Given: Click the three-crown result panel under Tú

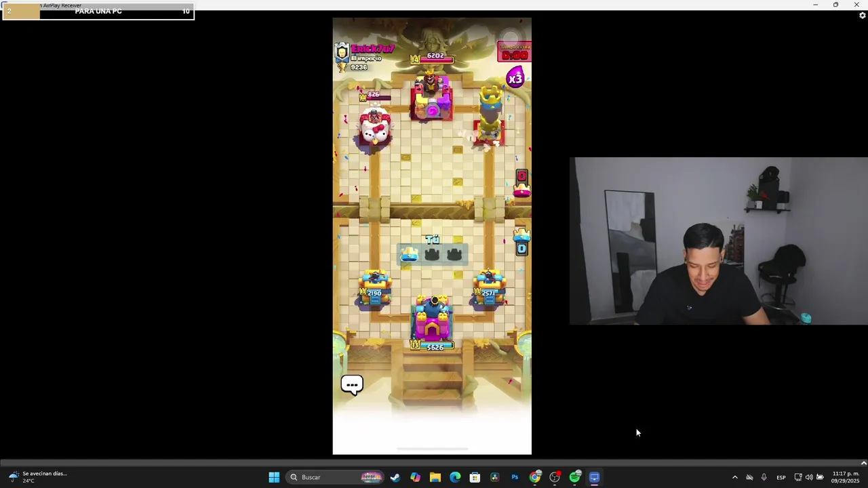Looking at the screenshot, I should [x=432, y=254].
